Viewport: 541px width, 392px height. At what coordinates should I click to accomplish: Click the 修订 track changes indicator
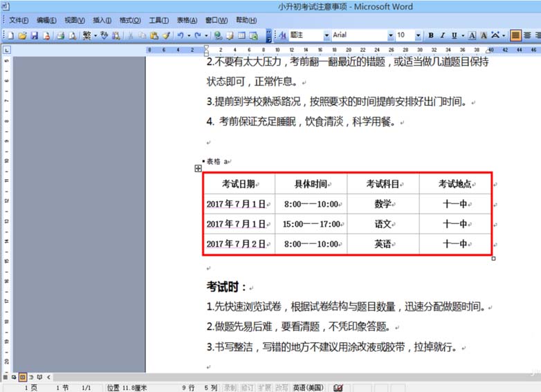pyautogui.click(x=248, y=388)
